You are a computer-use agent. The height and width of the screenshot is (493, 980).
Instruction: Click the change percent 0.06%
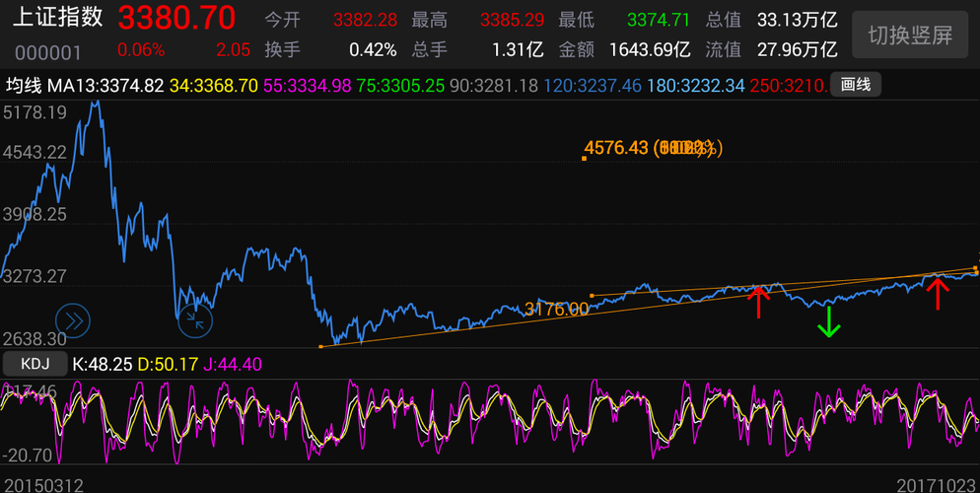[141, 50]
